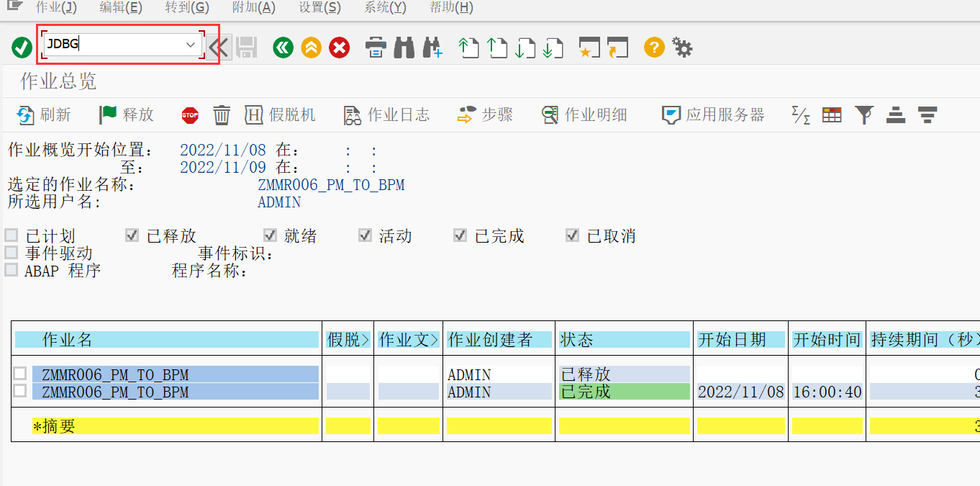This screenshot has height=486, width=980.
Task: Apply a filter with the funnel icon
Action: point(864,114)
